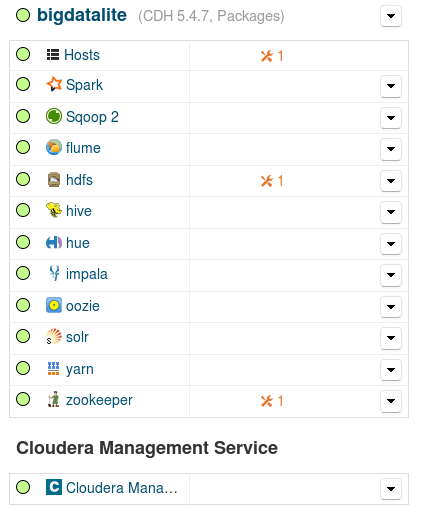Click the oozie service icon
This screenshot has height=517, width=426.
click(54, 305)
